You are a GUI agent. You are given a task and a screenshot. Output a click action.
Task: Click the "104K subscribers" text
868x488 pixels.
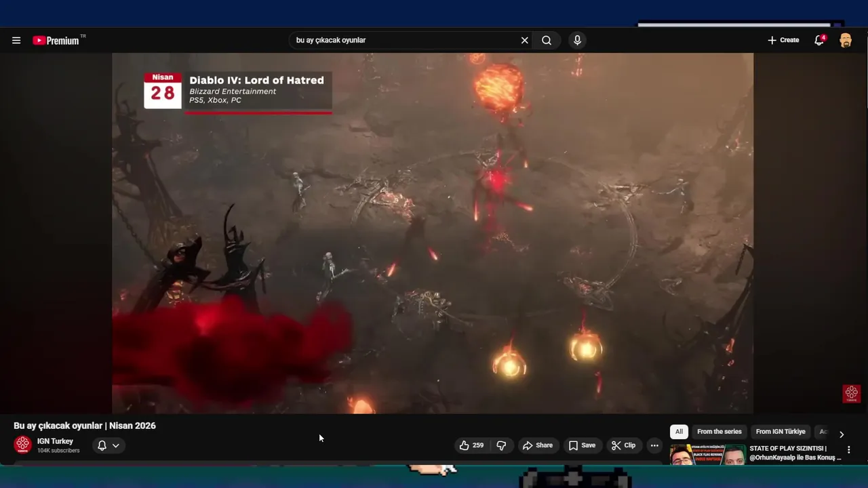(x=58, y=451)
